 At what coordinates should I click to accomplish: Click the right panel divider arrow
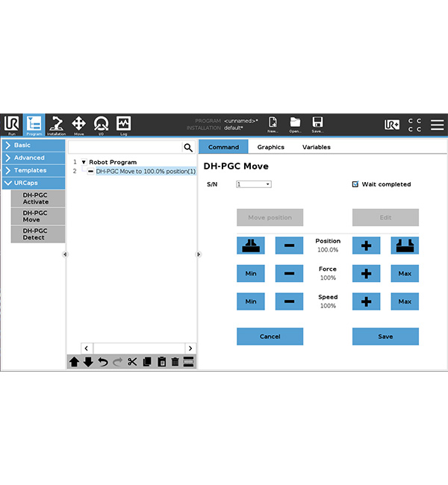(199, 254)
